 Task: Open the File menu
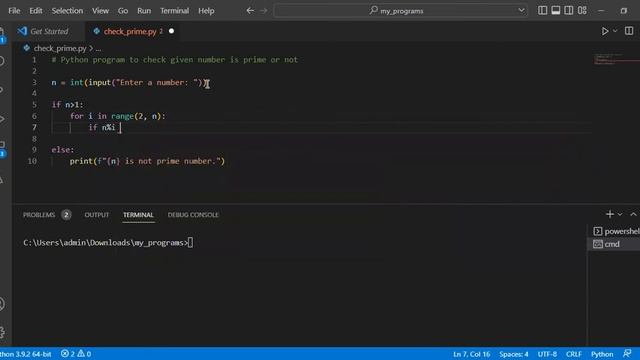[x=14, y=11]
